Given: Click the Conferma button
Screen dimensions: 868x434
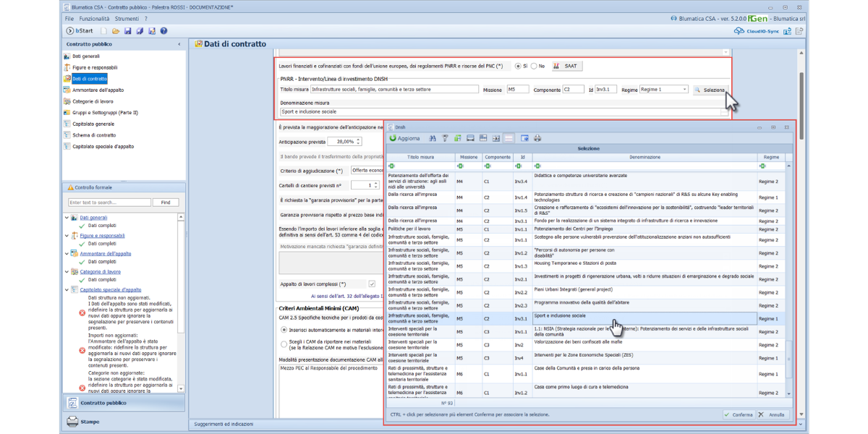Looking at the screenshot, I should pos(739,414).
